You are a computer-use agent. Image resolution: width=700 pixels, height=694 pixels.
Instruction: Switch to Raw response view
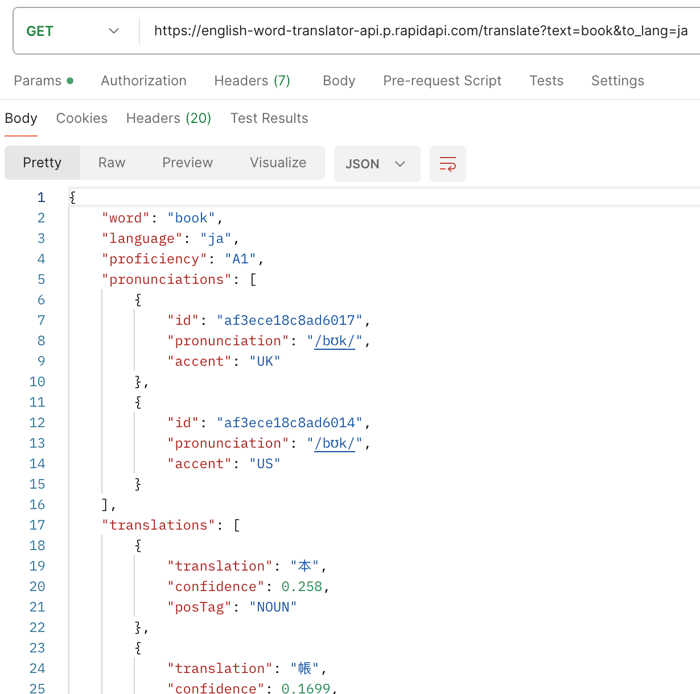coord(112,163)
